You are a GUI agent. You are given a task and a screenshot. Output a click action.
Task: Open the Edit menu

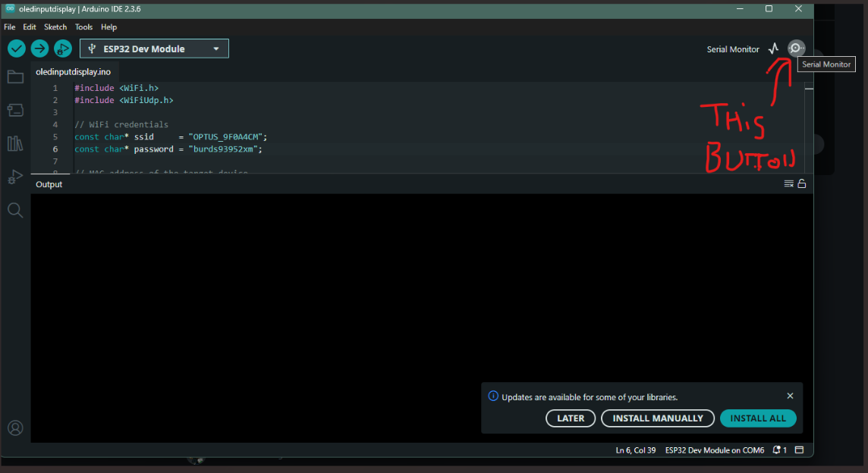(x=30, y=27)
